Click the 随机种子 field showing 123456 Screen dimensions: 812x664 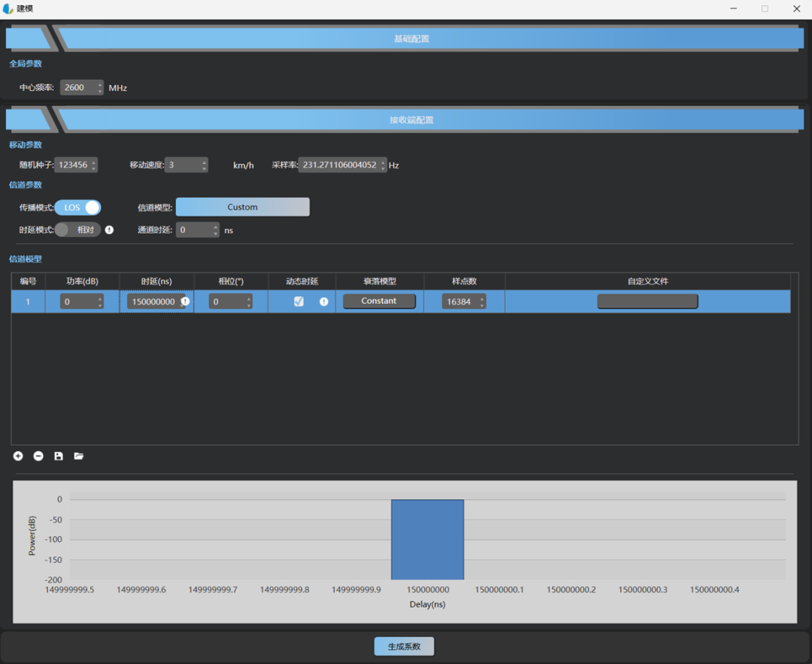76,165
